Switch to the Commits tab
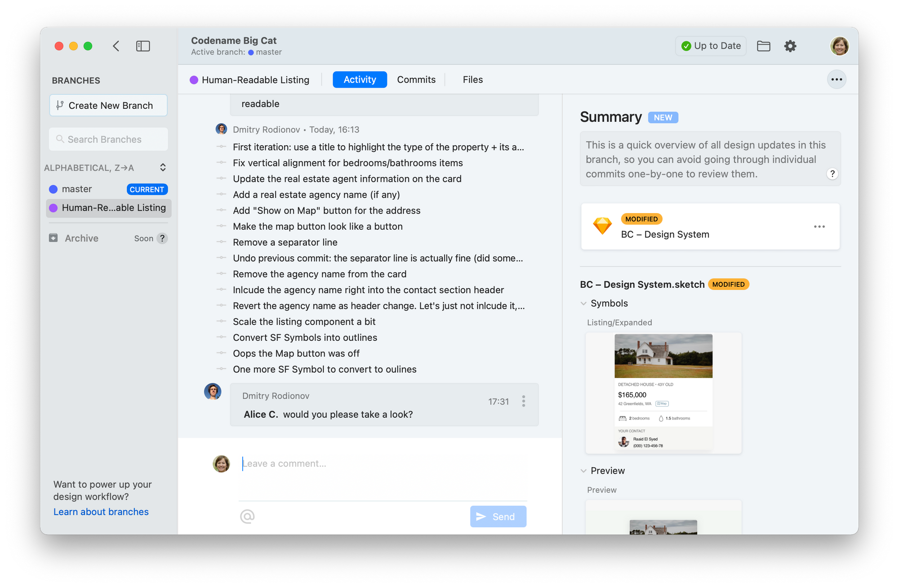The height and width of the screenshot is (588, 899). 416,80
